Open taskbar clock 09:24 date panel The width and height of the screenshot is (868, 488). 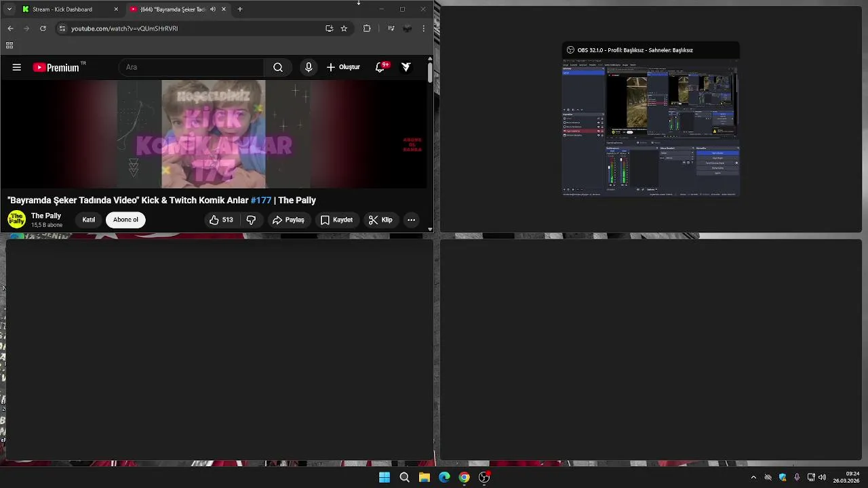pos(846,477)
